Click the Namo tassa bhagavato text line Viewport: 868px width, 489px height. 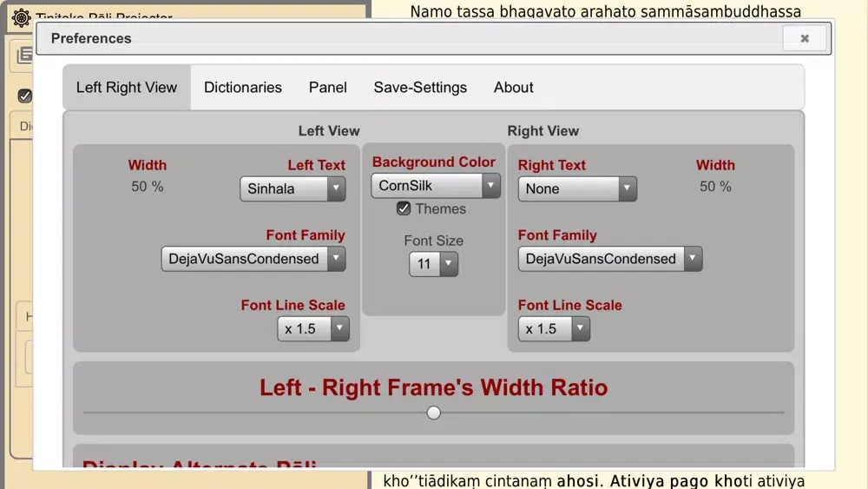(606, 11)
